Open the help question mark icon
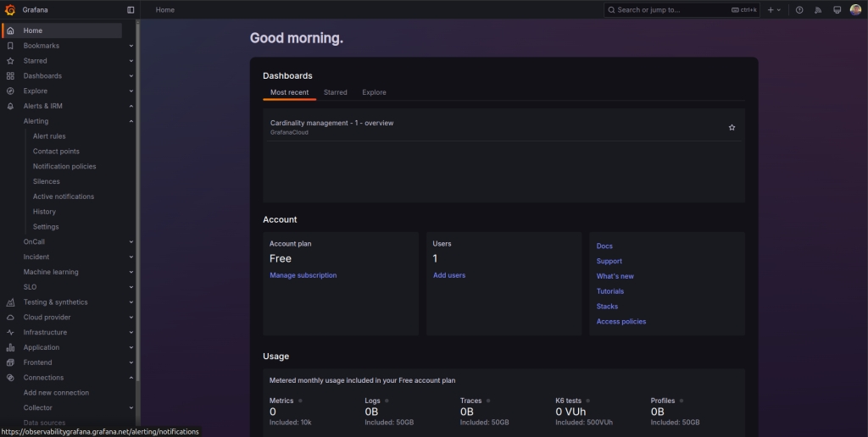The height and width of the screenshot is (437, 868). click(799, 10)
